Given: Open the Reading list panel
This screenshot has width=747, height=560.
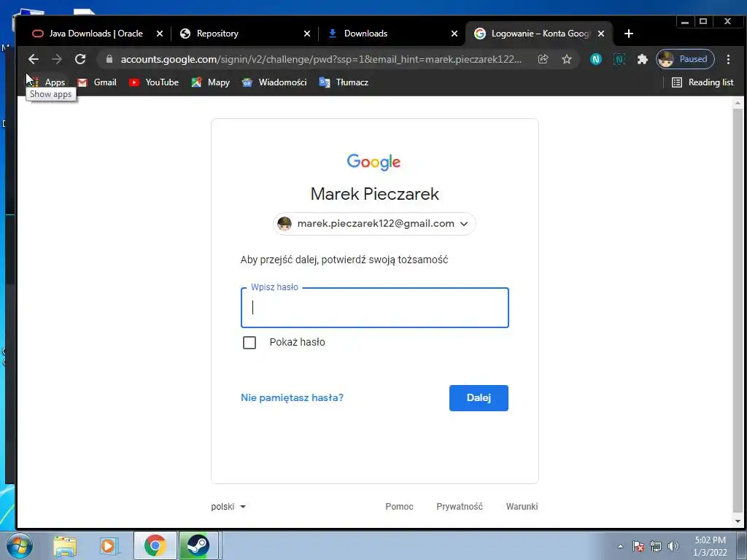Looking at the screenshot, I should coord(703,82).
